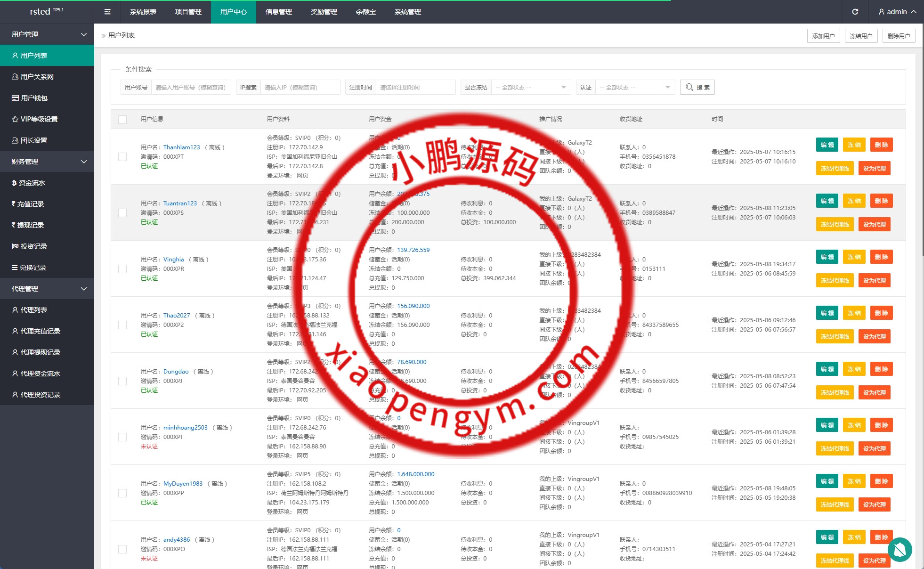Check the row checkbox for MyDuyen1983
The height and width of the screenshot is (569, 924).
(x=122, y=493)
